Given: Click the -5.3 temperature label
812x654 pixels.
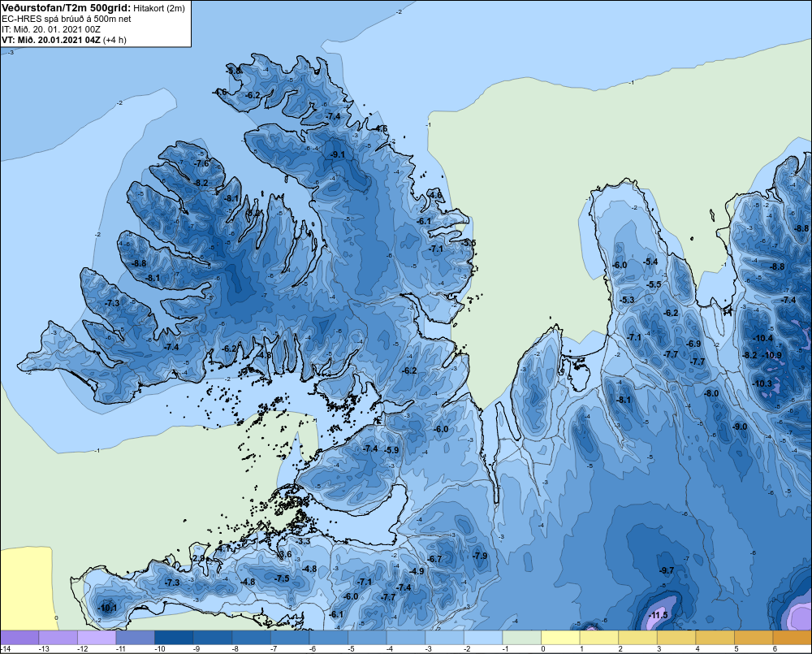Looking at the screenshot, I should pyautogui.click(x=627, y=300).
